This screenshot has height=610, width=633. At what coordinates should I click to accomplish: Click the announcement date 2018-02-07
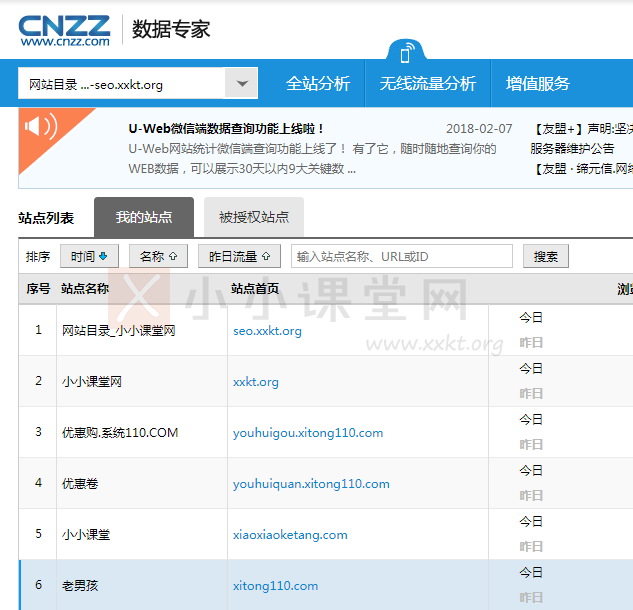click(x=479, y=129)
